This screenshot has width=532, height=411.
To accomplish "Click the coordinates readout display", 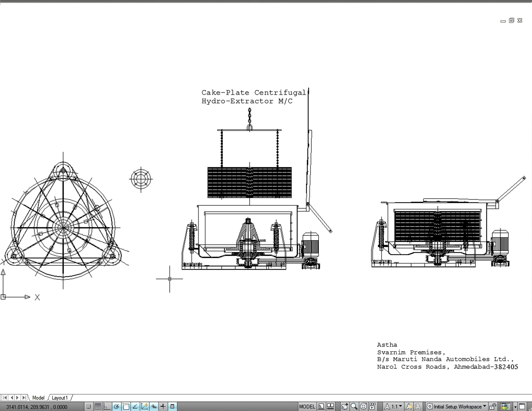I will pos(37,407).
